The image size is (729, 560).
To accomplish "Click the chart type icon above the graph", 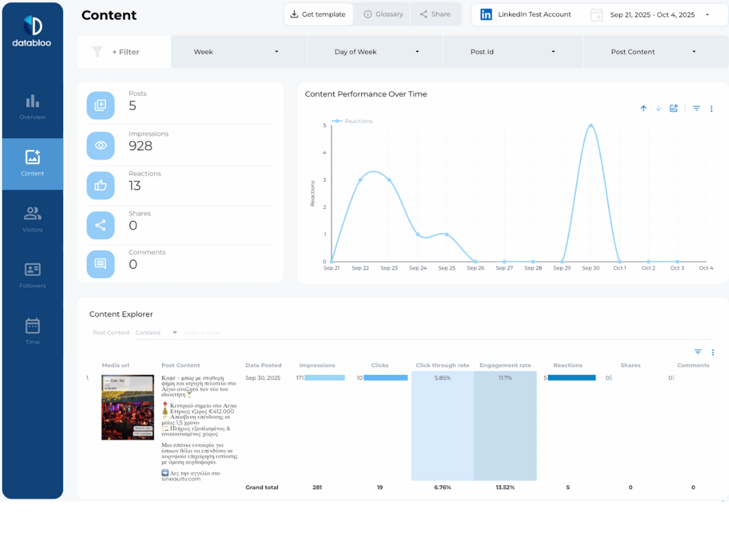I will tap(674, 108).
